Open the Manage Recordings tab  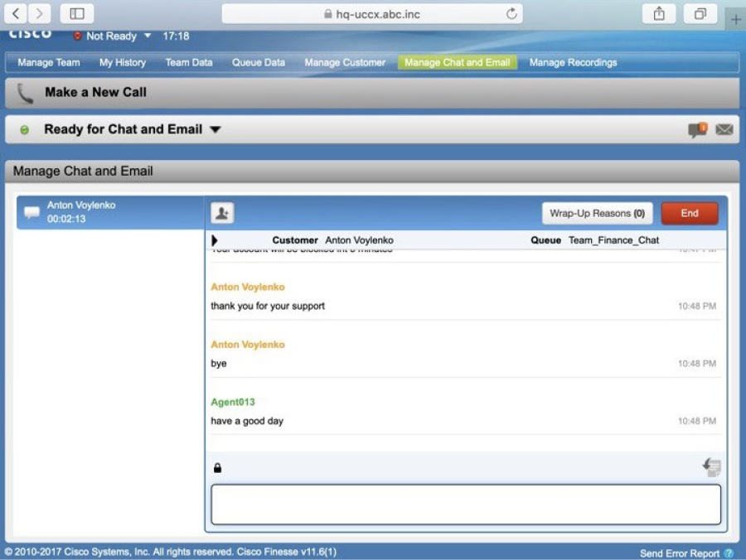[573, 62]
